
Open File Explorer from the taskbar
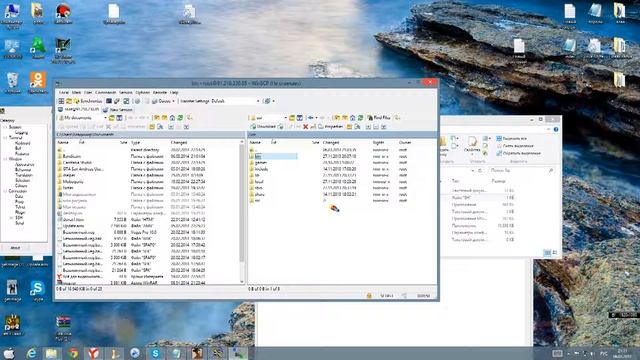pyautogui.click(x=51, y=353)
